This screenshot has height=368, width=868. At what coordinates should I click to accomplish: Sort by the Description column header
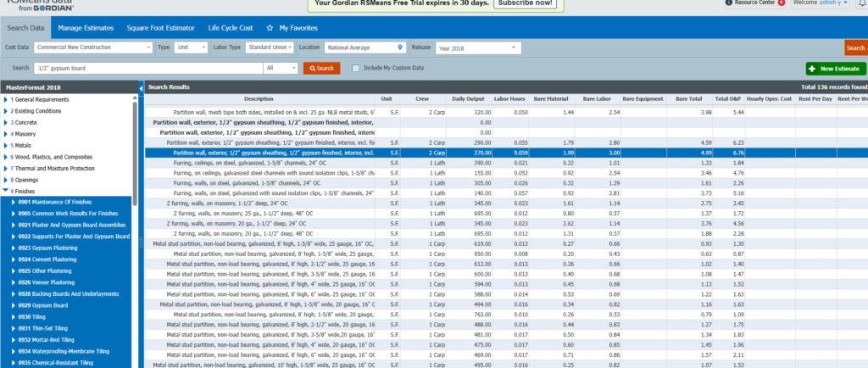click(x=259, y=99)
